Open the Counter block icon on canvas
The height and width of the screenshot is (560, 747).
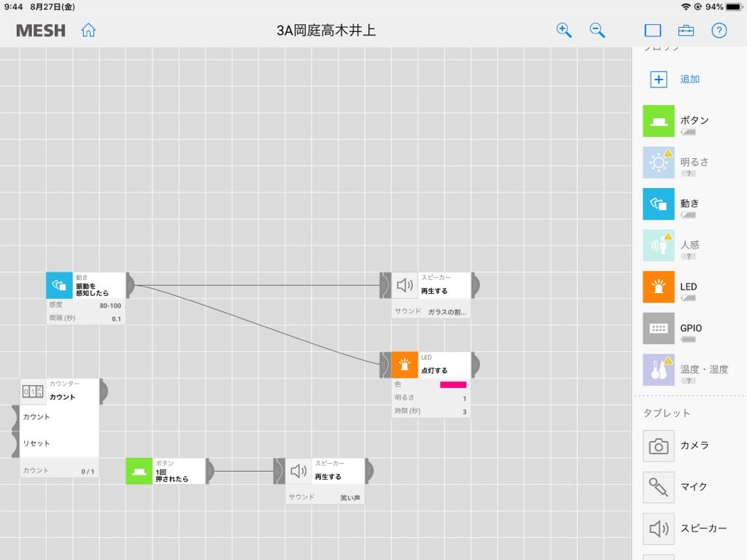tap(33, 392)
